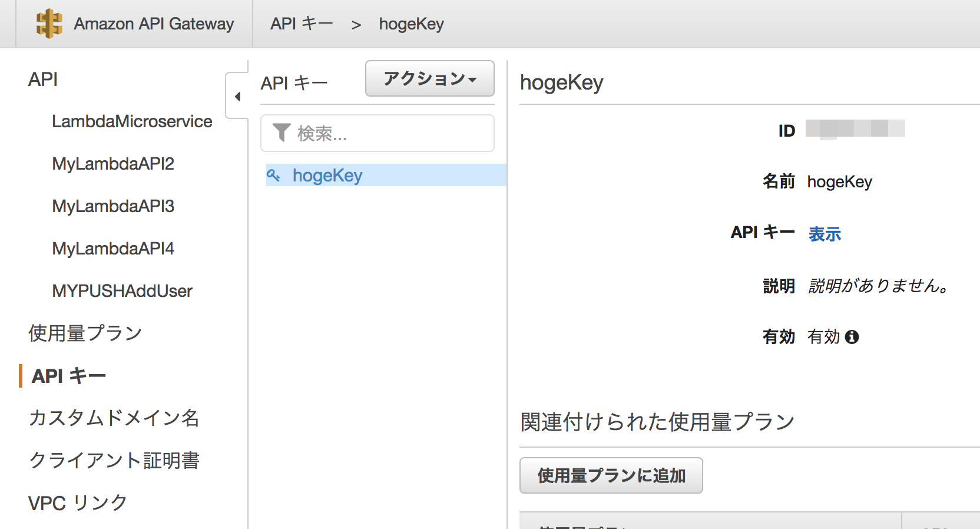
Task: Click the 検索 filter input field
Action: [x=378, y=133]
